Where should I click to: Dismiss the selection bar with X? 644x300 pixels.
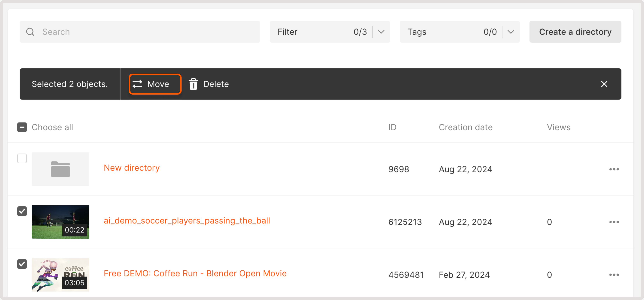[604, 84]
